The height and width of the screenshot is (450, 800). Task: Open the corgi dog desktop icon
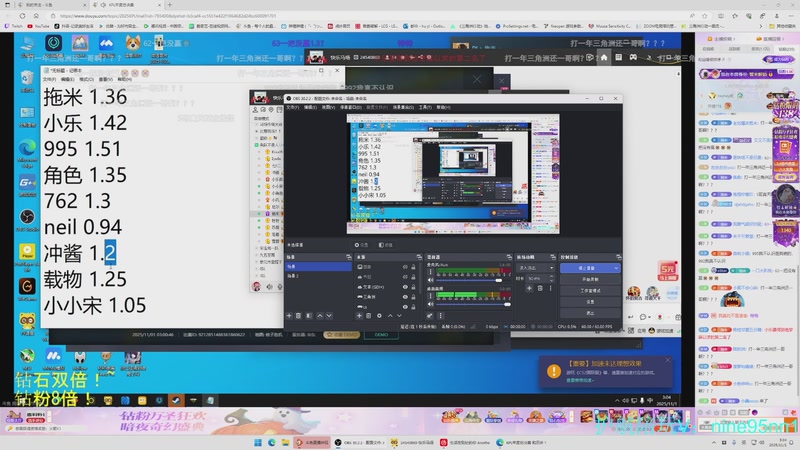pos(133,46)
